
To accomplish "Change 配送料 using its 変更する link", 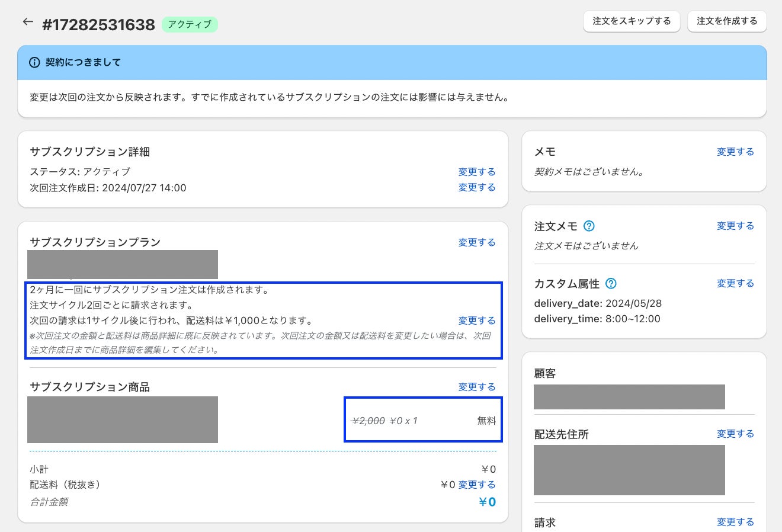I will click(476, 485).
